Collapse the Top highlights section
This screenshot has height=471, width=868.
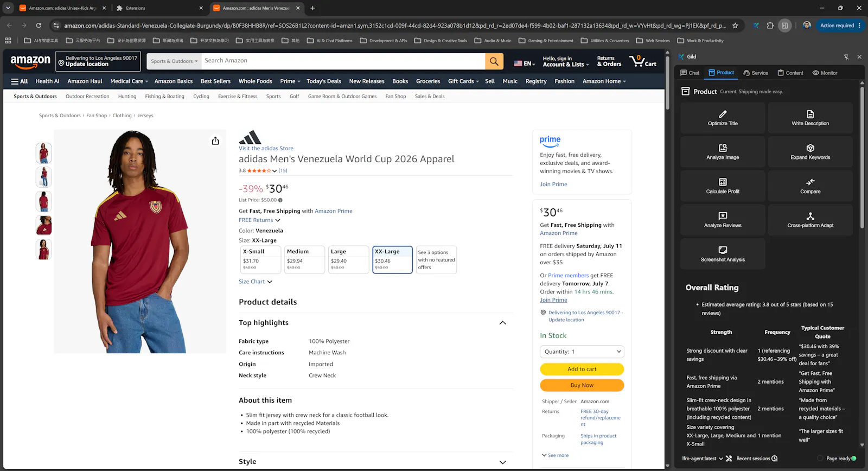[502, 323]
